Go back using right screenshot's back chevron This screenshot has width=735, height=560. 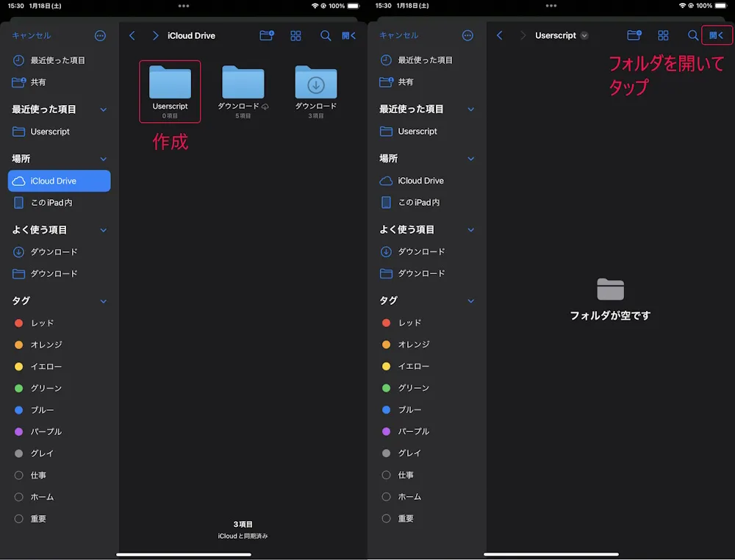(500, 35)
